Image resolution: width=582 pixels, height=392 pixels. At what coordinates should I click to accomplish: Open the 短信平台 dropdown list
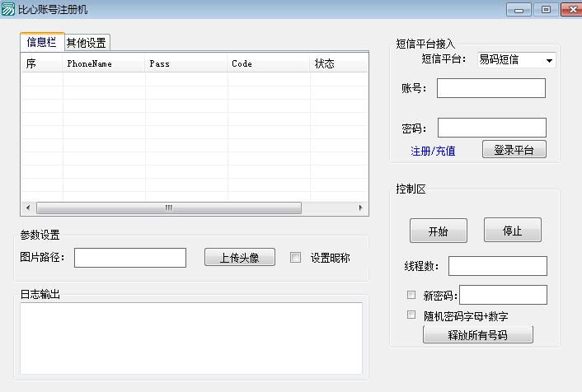548,60
